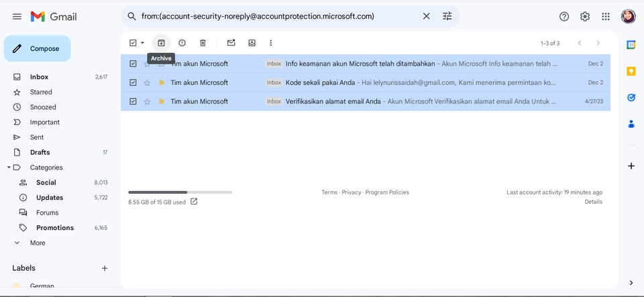
Task: Open Google apps grid
Action: click(605, 16)
